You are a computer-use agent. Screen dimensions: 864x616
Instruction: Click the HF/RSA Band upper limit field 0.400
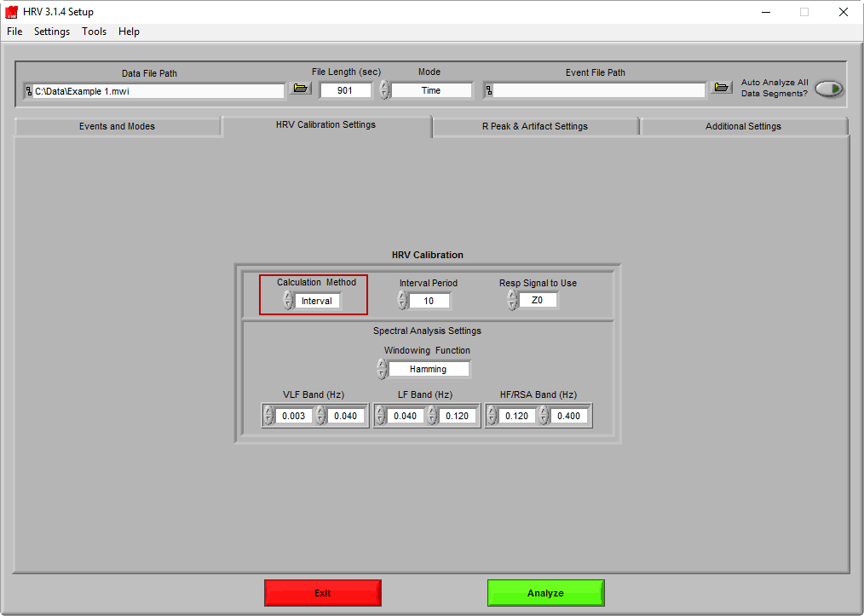click(x=569, y=416)
